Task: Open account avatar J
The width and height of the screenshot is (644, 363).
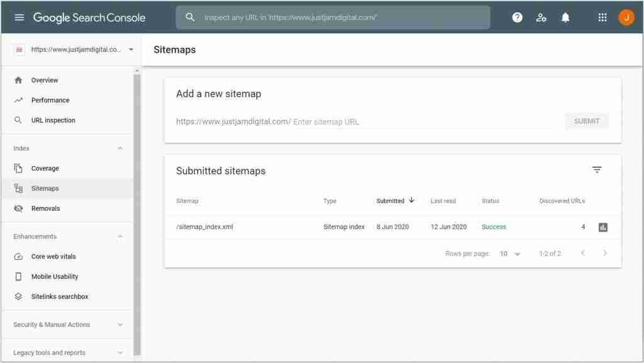Action: tap(626, 17)
